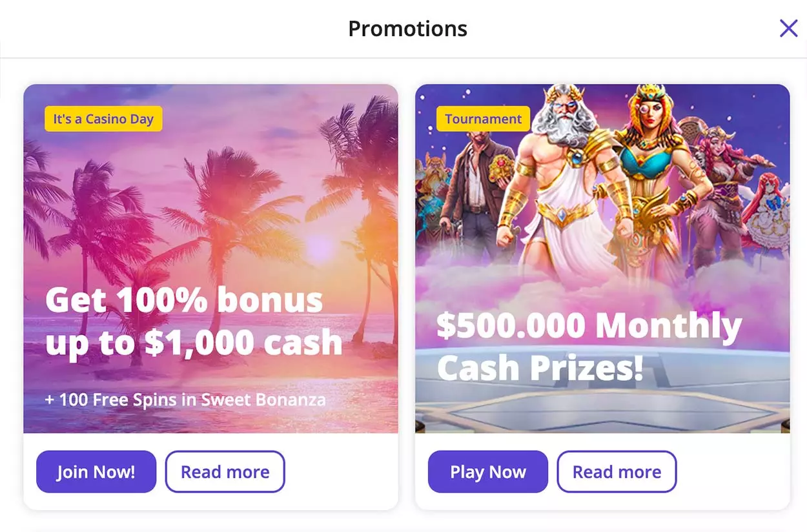Close the Promotions panel with X icon
807x532 pixels.
click(x=788, y=28)
